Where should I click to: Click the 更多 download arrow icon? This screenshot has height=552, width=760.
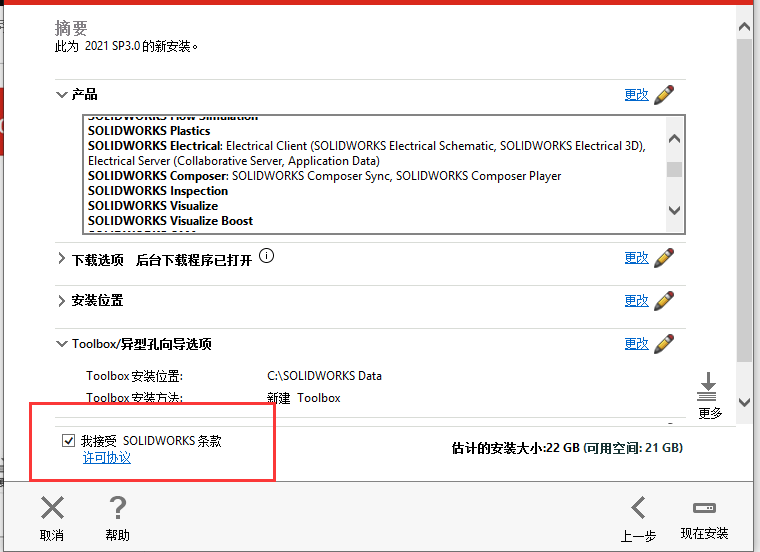[707, 386]
